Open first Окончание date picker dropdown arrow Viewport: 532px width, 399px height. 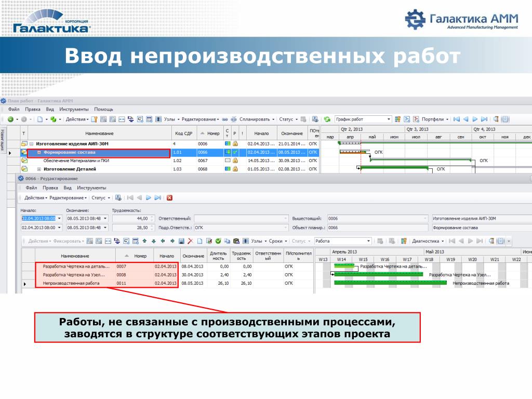tap(105, 219)
